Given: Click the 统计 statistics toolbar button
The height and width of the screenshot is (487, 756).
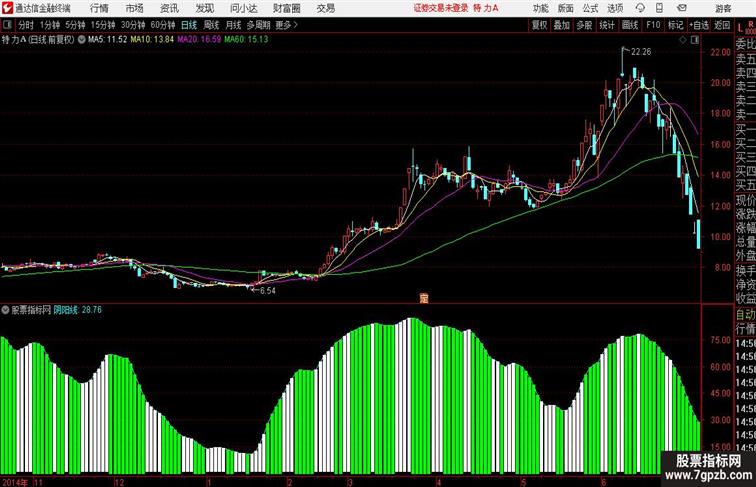Looking at the screenshot, I should (607, 25).
